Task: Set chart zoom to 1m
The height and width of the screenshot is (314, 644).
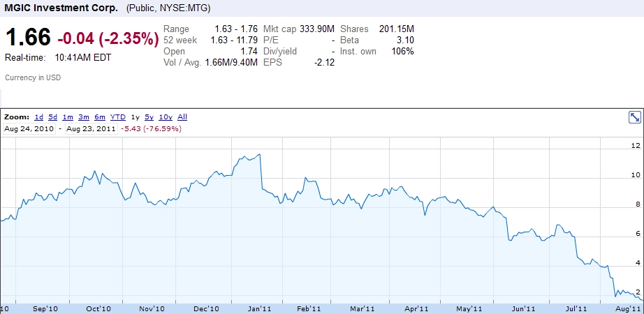Action: pos(68,117)
